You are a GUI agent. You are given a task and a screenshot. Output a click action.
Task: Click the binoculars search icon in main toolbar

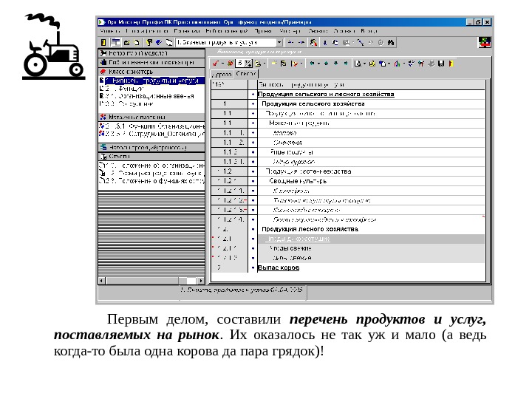[391, 42]
